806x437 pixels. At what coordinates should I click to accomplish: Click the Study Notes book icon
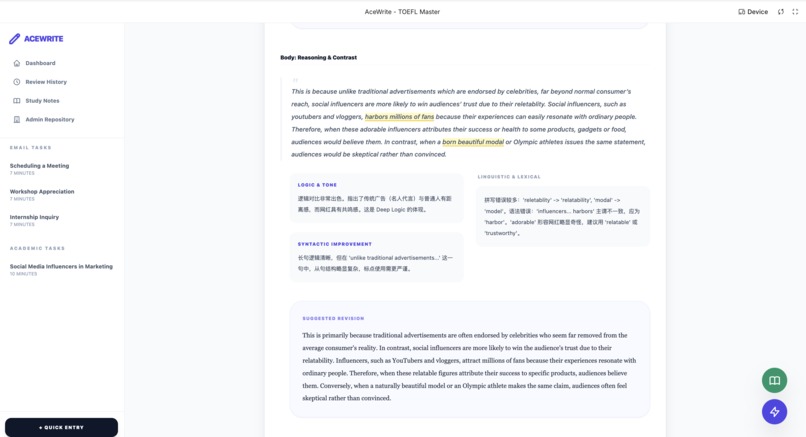[x=16, y=101]
